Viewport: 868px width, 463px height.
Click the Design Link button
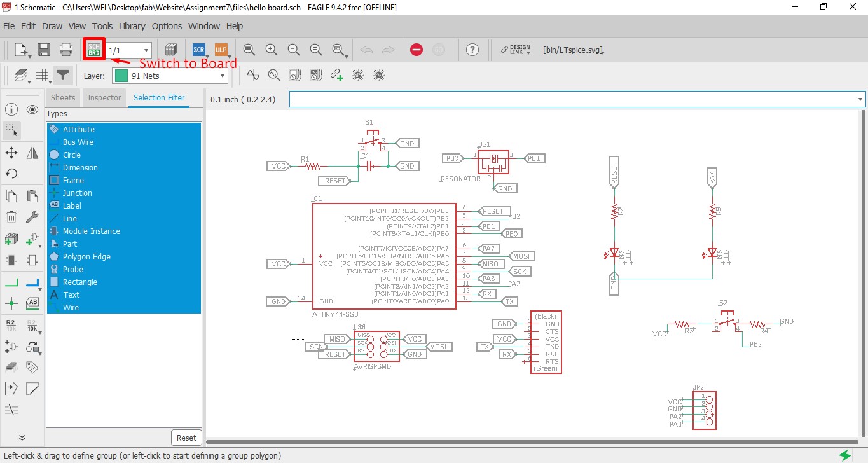[515, 50]
